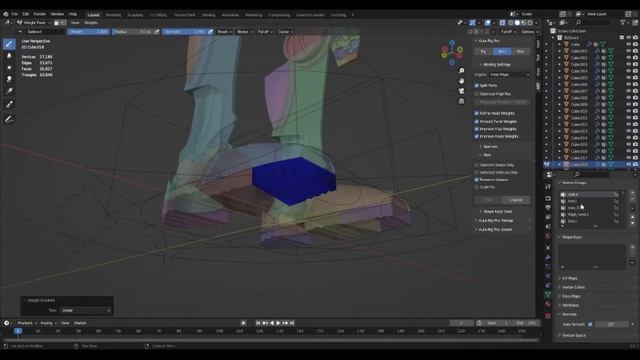Open the Options dropdown in header
The height and width of the screenshot is (360, 640).
(529, 31)
